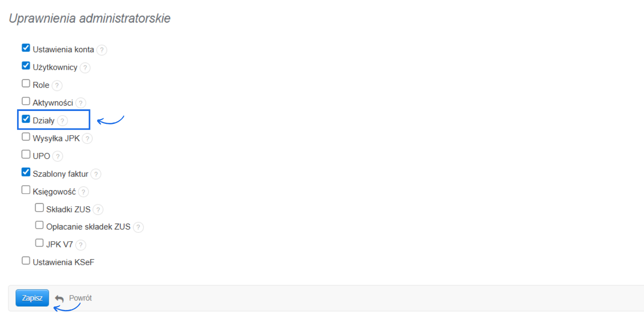Open help tooltip for Użytkownicy
This screenshot has width=644, height=320.
[x=85, y=68]
